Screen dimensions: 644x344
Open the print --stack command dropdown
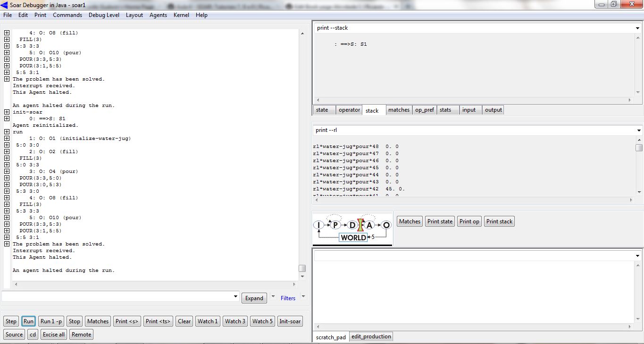pyautogui.click(x=638, y=28)
